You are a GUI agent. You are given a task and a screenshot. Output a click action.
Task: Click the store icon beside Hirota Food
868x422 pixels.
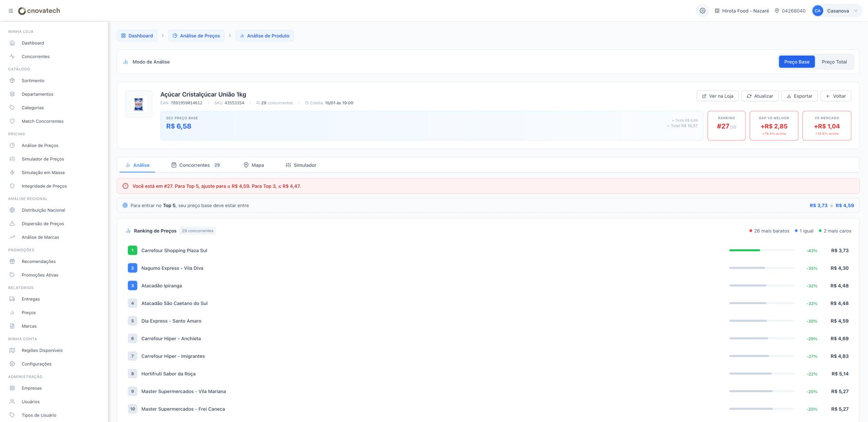[x=717, y=11]
